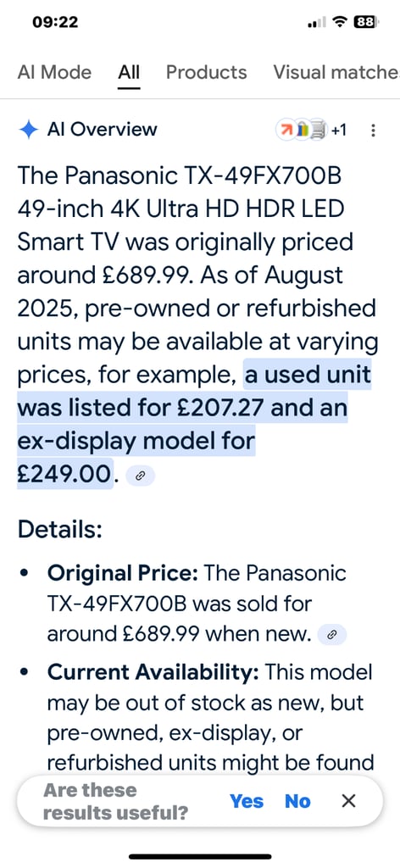The height and width of the screenshot is (868, 400).
Task: Tap the AI Overview sparkle icon
Action: click(x=28, y=130)
